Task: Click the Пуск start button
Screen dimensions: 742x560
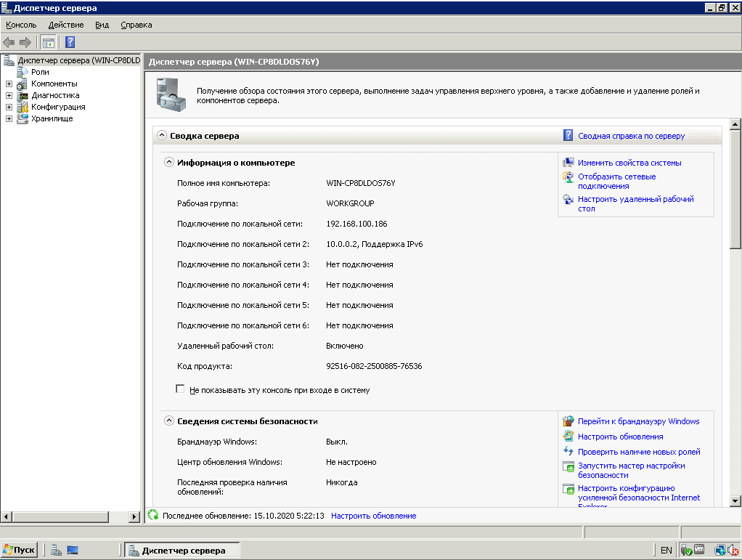Action: 20,550
